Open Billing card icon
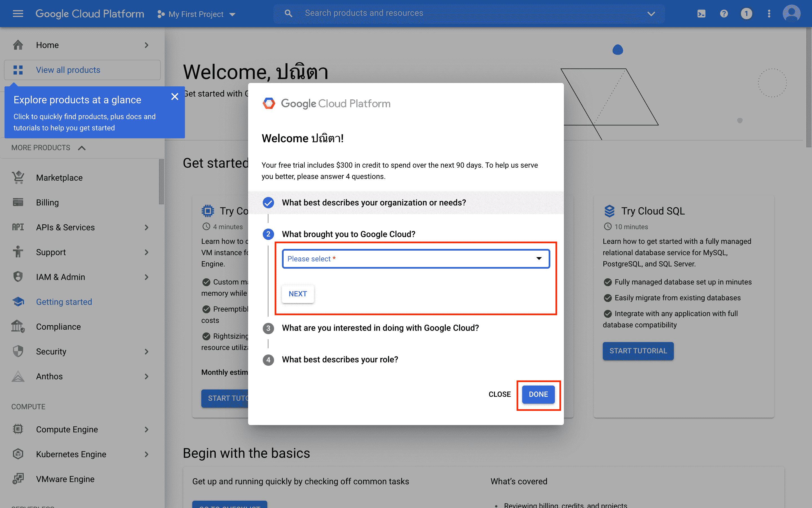 click(x=18, y=202)
